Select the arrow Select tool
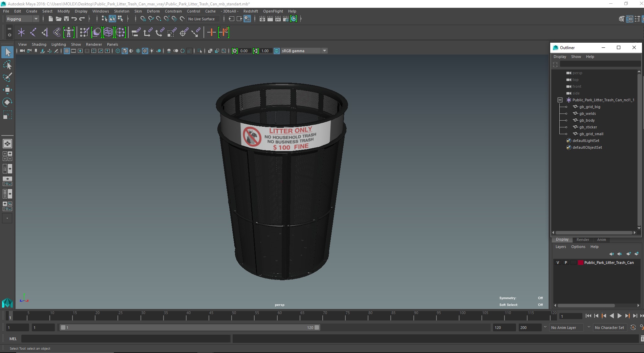The image size is (644, 353). pyautogui.click(x=7, y=52)
